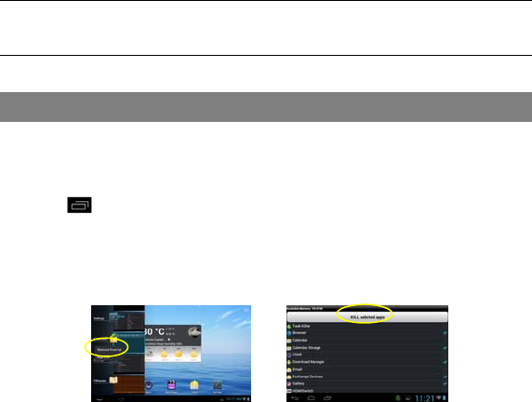Open the Settings recent app thumbnail

tap(128, 320)
